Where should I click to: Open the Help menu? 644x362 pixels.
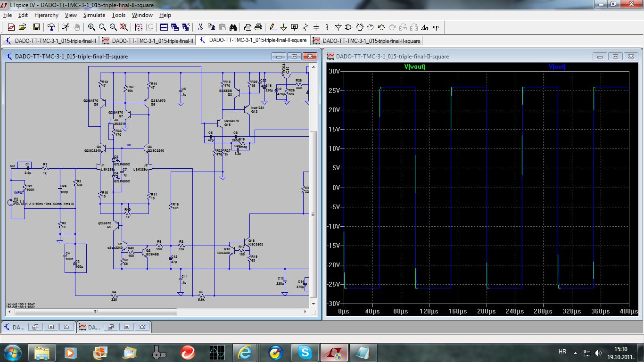click(x=165, y=15)
